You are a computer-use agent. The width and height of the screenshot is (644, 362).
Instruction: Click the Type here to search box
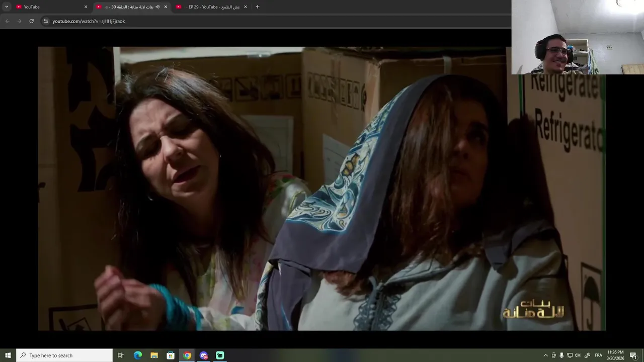click(x=64, y=355)
